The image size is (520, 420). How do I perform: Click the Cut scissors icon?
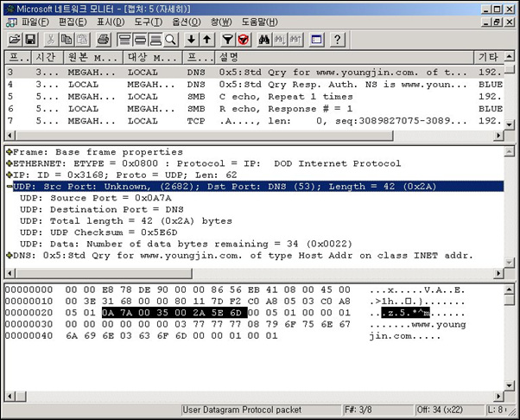(x=51, y=40)
